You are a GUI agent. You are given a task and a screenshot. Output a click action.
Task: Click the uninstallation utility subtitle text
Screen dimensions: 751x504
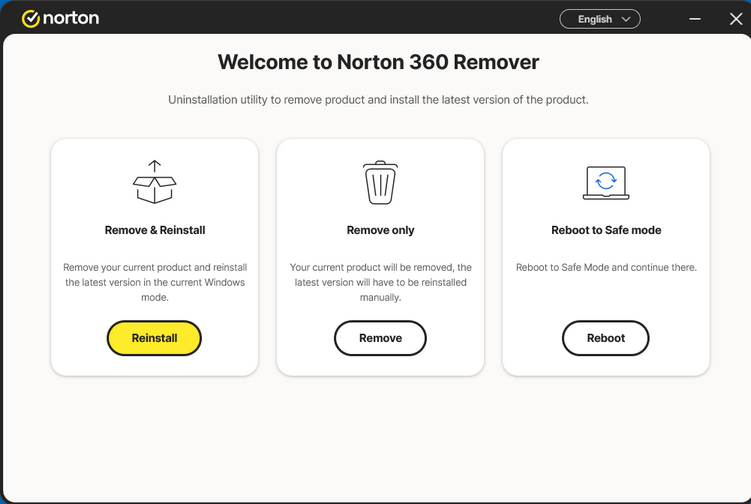[x=378, y=100]
